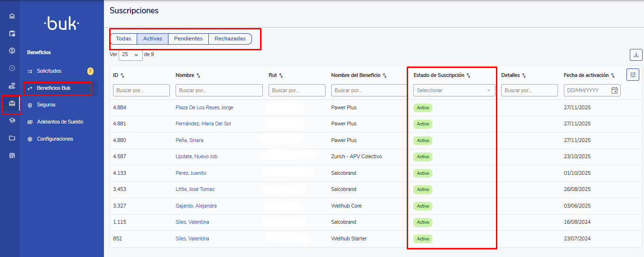Show the Todas subscriptions tab
The width and height of the screenshot is (644, 257).
tap(123, 39)
